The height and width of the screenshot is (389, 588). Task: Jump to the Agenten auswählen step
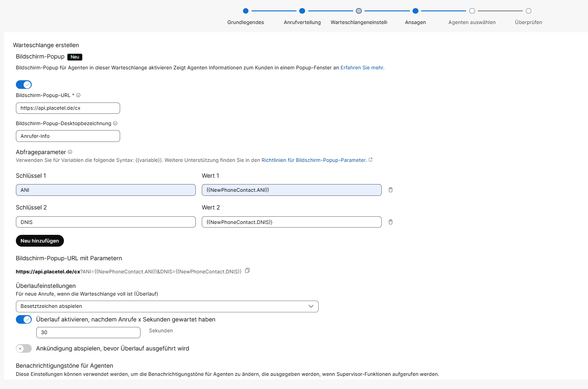pos(472,11)
